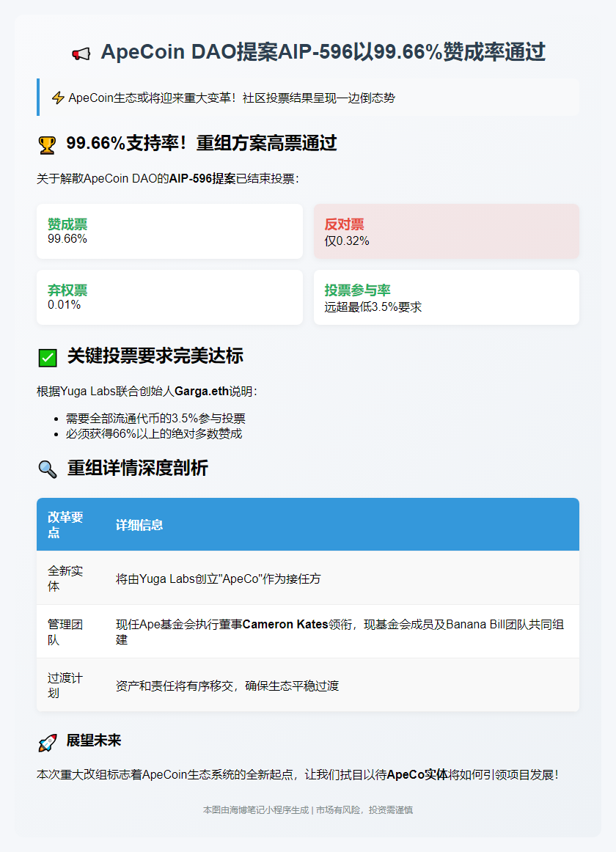Click bullet 需要全部流通代币的3.5%参与投票
Screen dimensions: 616x852
point(155,419)
